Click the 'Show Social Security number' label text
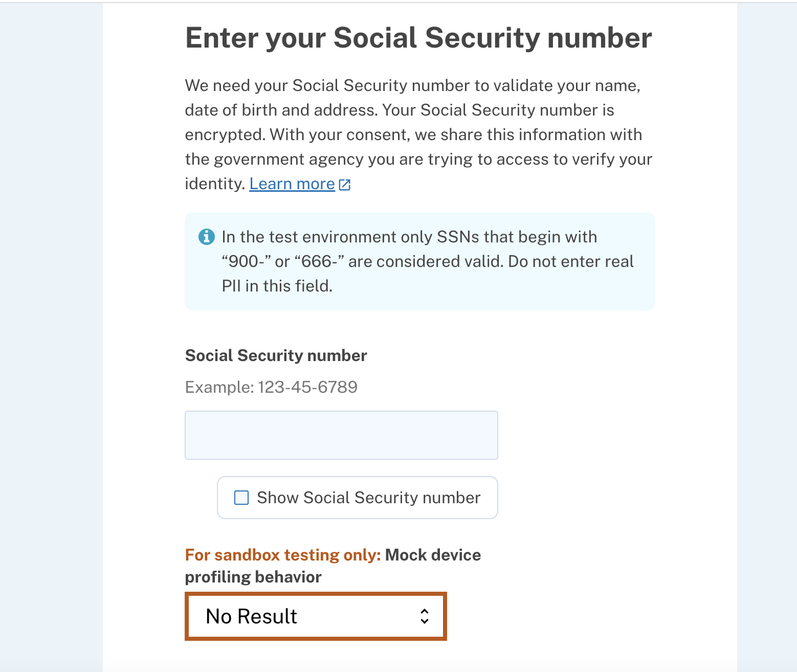This screenshot has width=797, height=672. (368, 498)
